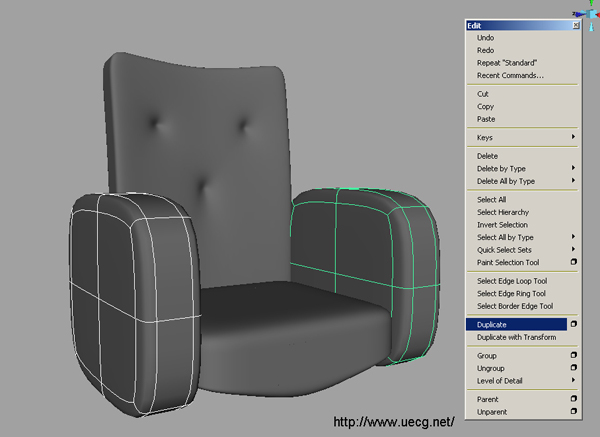Choose Redo from the Edit menu
Image resolution: width=600 pixels, height=437 pixels.
485,50
